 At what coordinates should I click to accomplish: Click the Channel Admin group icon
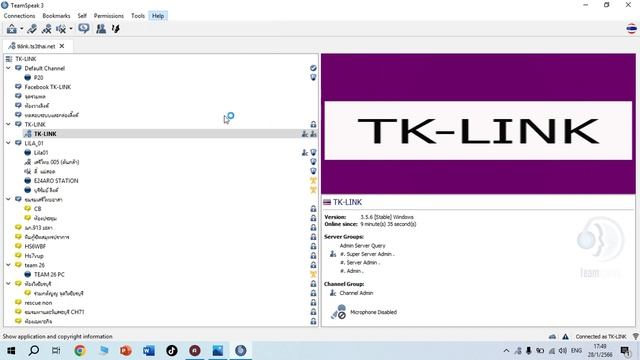coord(333,293)
